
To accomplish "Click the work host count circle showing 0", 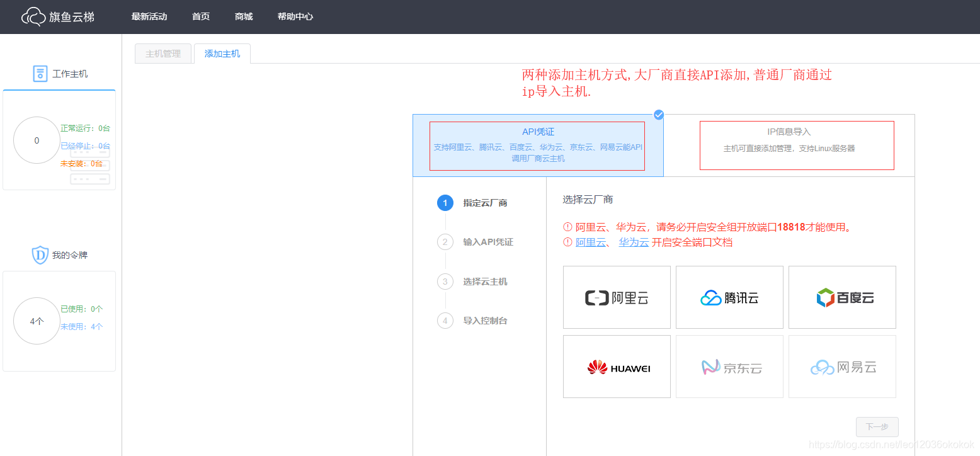I will click(x=37, y=140).
